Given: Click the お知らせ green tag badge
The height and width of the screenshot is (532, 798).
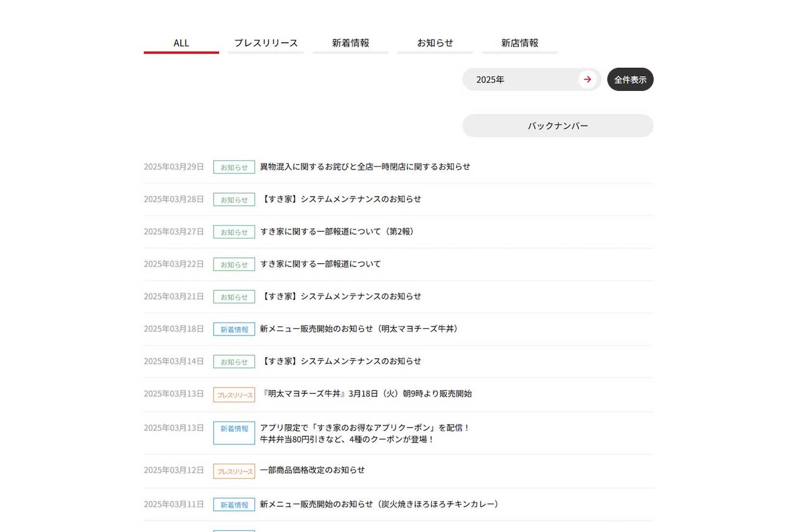Looking at the screenshot, I should pyautogui.click(x=234, y=166).
